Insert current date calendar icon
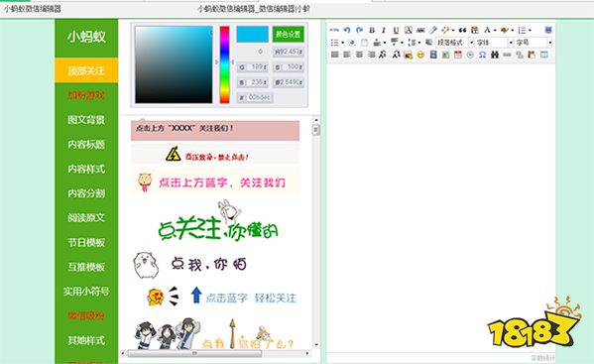The width and height of the screenshot is (594, 364). point(457,55)
